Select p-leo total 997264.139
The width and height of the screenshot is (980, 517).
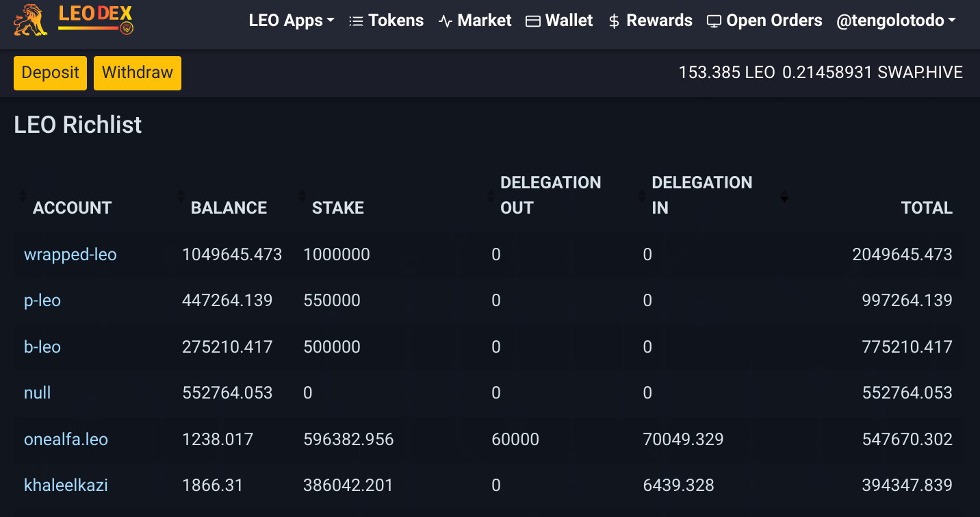907,301
